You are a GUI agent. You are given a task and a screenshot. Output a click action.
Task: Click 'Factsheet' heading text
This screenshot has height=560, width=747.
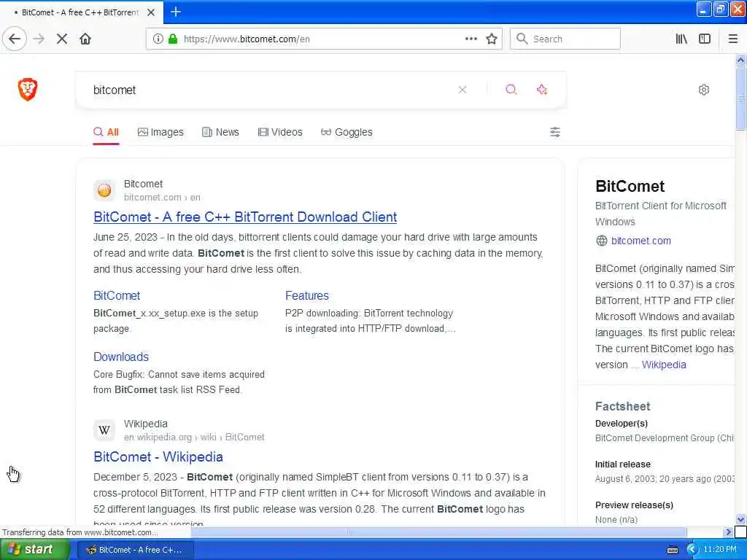(x=623, y=406)
